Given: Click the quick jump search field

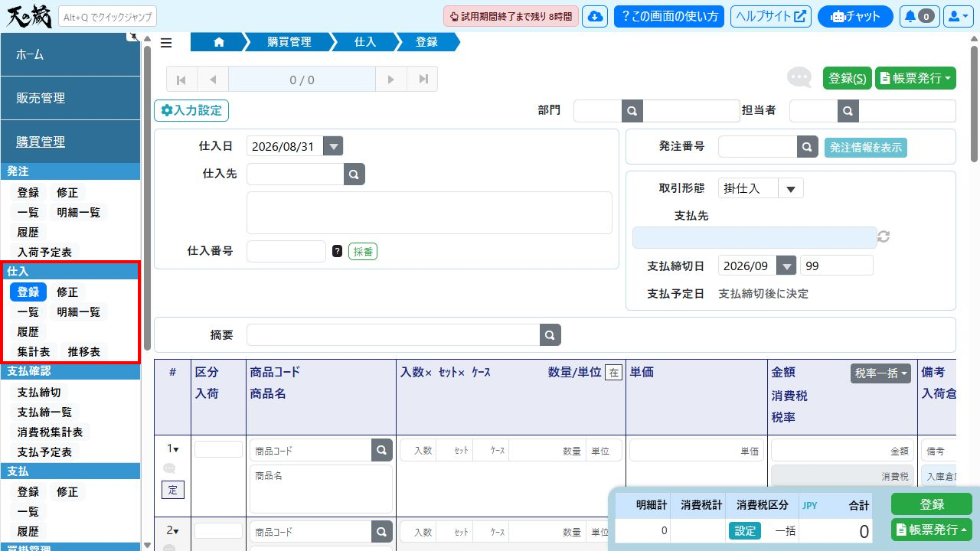Looking at the screenshot, I should click(x=107, y=16).
